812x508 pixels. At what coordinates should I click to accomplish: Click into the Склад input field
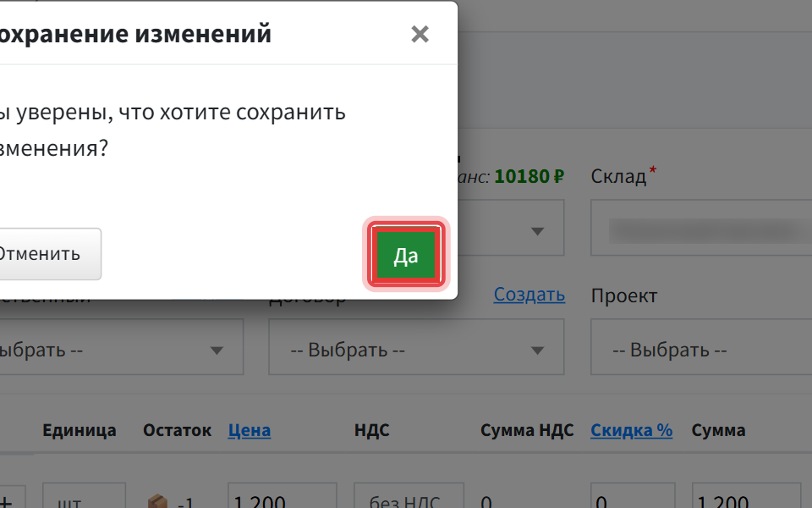(x=701, y=228)
